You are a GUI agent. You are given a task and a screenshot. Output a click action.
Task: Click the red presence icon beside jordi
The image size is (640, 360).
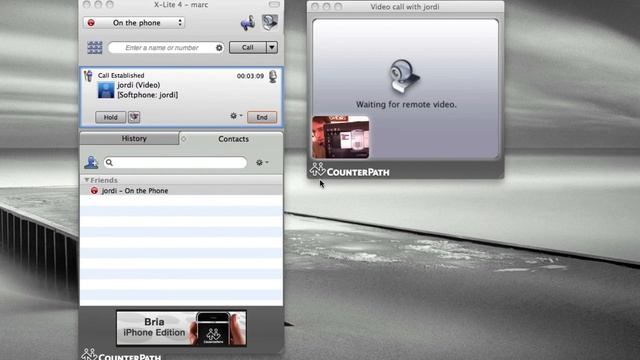[x=94, y=191]
